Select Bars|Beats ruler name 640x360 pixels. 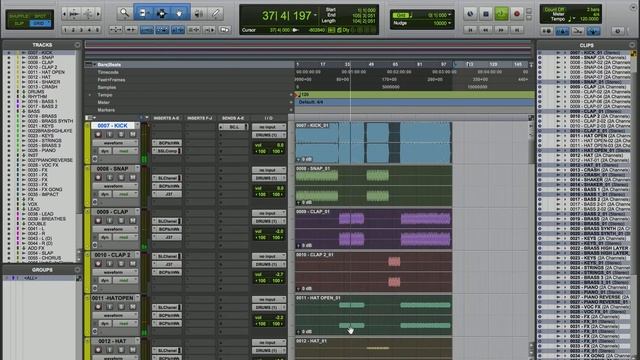pos(109,64)
